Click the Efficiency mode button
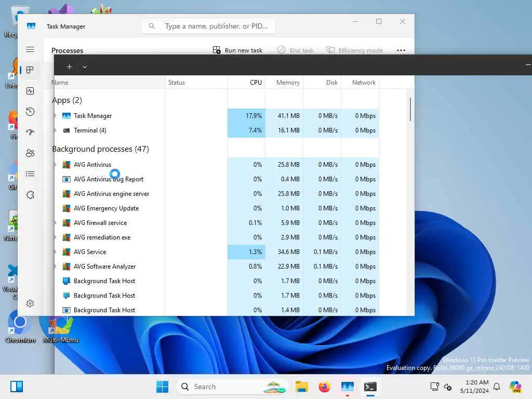 coord(354,50)
